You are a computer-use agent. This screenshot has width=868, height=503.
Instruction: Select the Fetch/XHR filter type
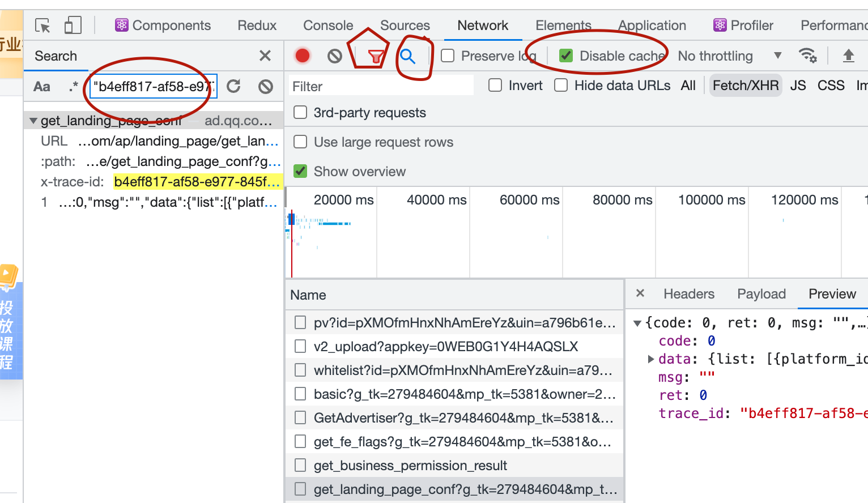[745, 86]
